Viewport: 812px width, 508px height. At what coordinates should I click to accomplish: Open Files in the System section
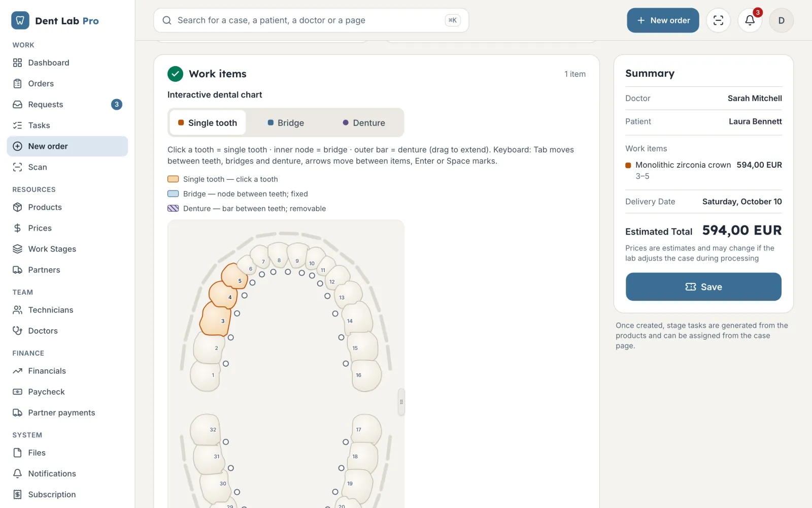point(67,453)
